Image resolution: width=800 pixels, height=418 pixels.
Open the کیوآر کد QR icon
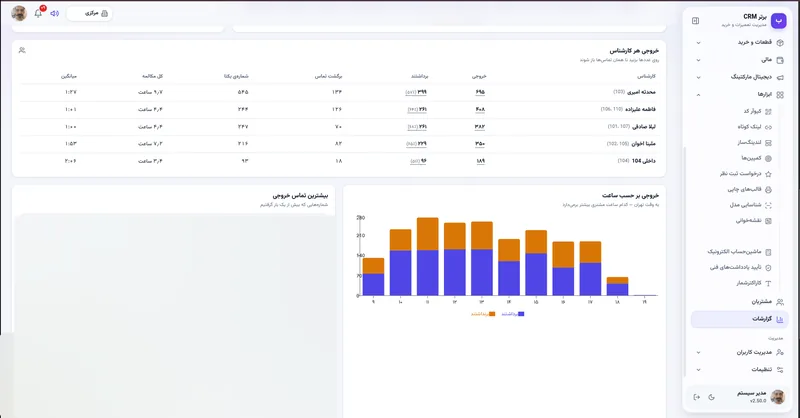click(768, 111)
